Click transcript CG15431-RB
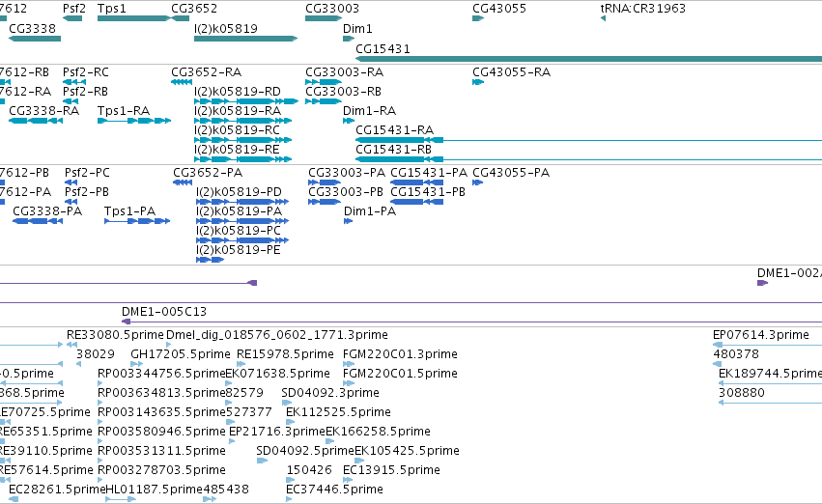 click(x=394, y=150)
